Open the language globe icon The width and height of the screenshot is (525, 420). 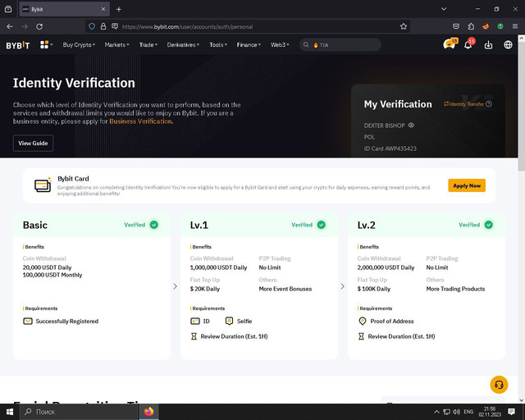click(x=508, y=44)
